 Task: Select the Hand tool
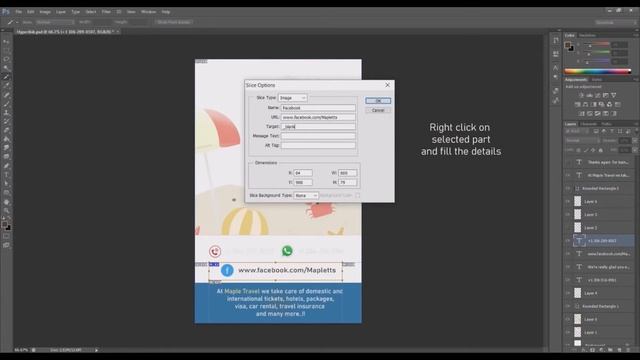pyautogui.click(x=6, y=202)
